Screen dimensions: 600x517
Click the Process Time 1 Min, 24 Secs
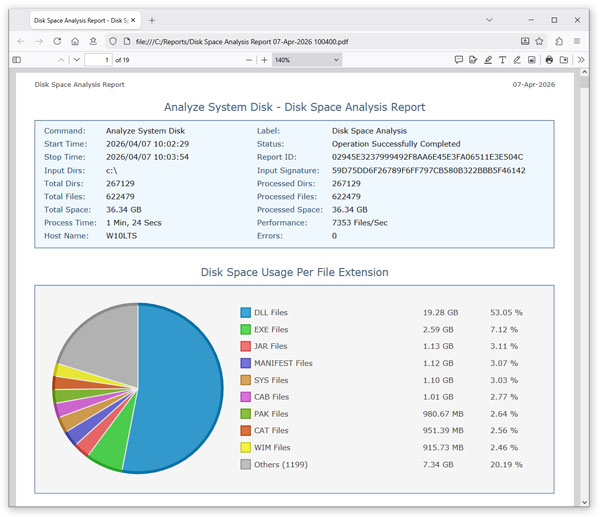click(134, 223)
